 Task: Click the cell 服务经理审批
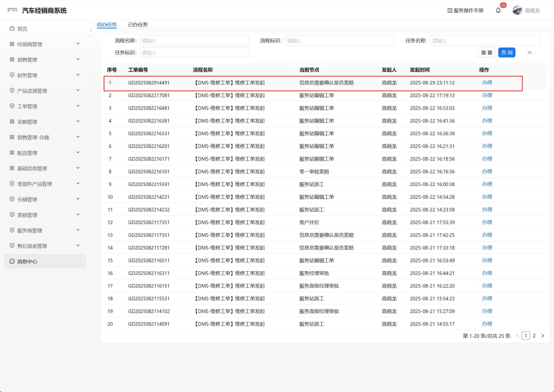coord(314,273)
